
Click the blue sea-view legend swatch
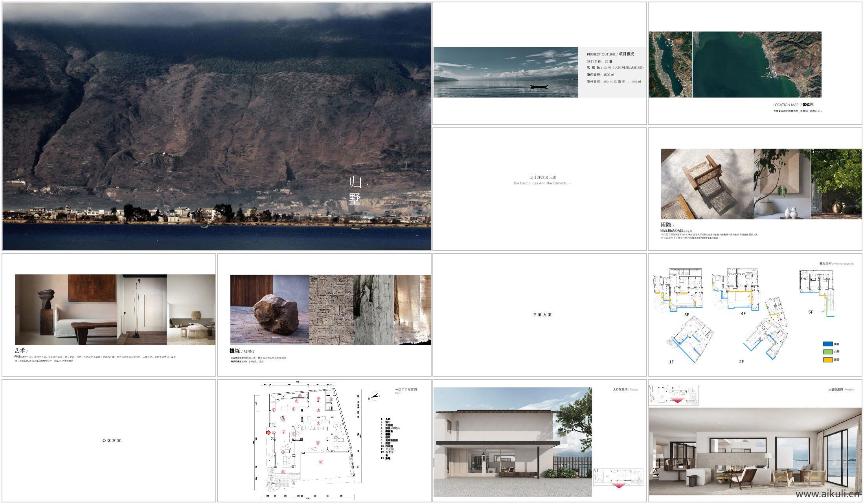pos(828,344)
